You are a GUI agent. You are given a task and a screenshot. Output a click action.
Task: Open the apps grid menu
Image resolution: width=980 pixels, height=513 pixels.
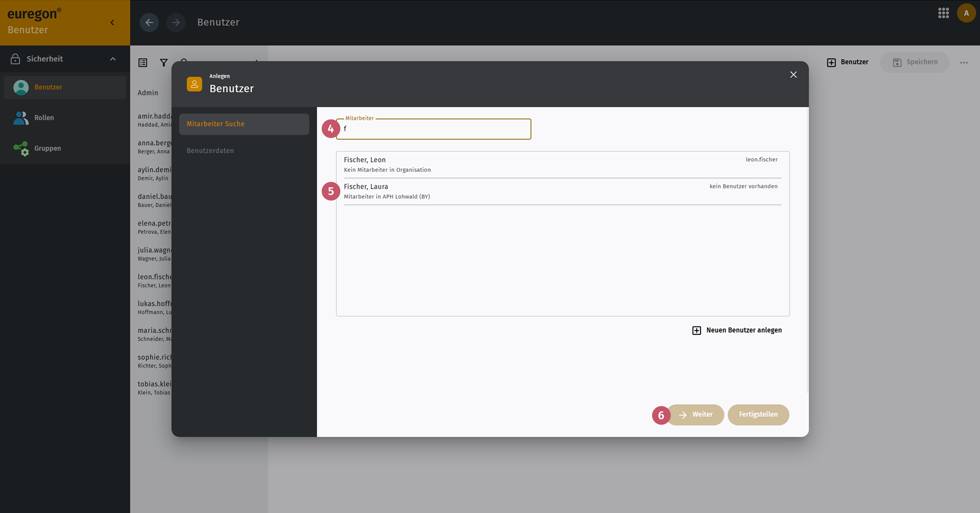pyautogui.click(x=944, y=13)
